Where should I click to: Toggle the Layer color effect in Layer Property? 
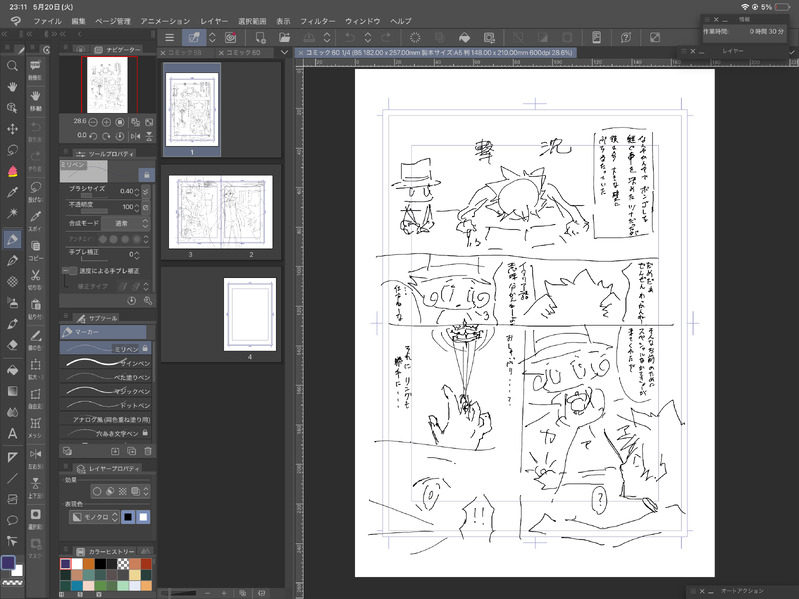[135, 491]
